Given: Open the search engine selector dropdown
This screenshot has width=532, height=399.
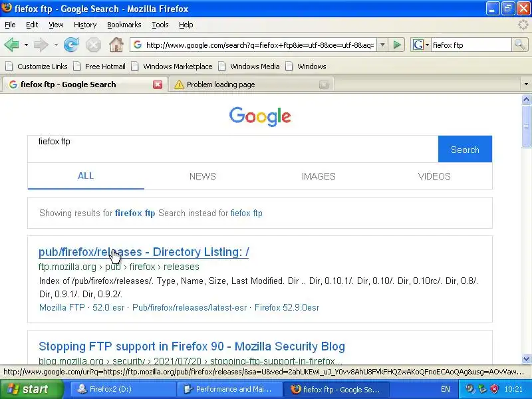Looking at the screenshot, I should coord(421,45).
